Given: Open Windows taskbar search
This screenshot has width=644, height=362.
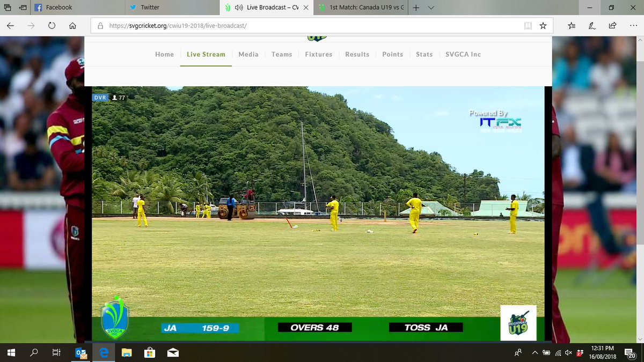Looking at the screenshot, I should tap(34, 352).
